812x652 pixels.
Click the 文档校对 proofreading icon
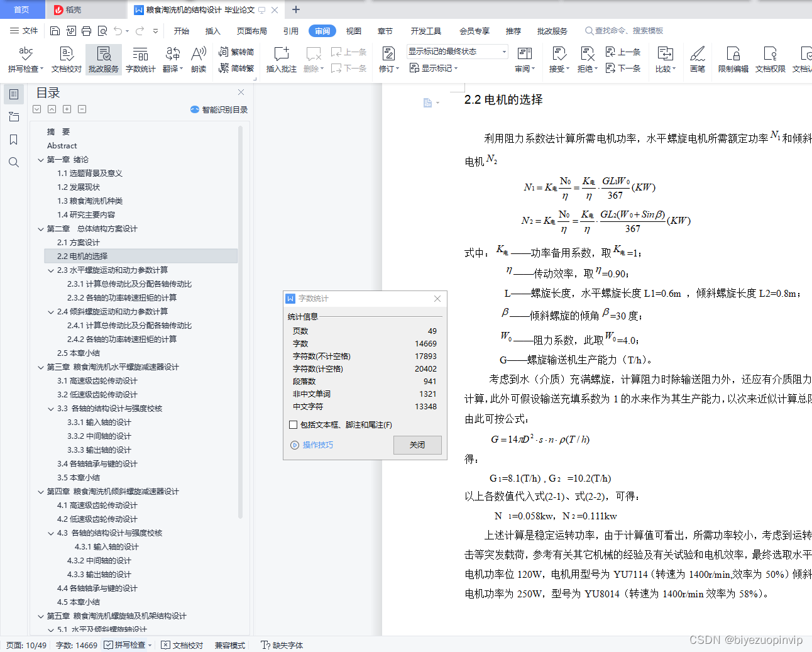point(67,60)
